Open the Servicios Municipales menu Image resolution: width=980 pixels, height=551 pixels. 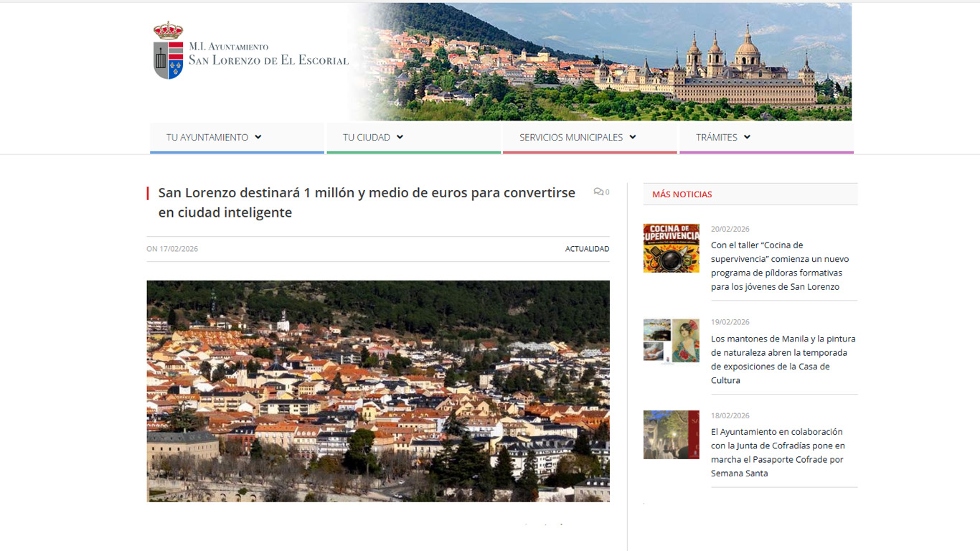570,137
